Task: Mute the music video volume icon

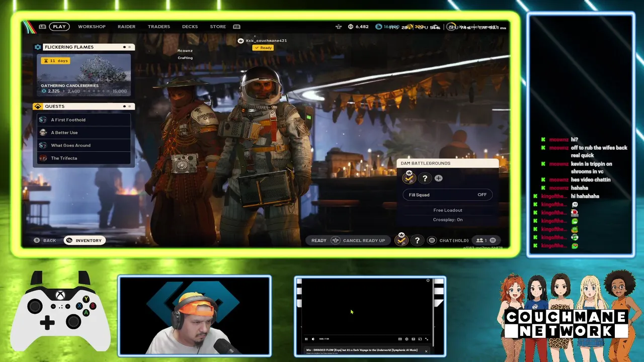Action: point(313,339)
